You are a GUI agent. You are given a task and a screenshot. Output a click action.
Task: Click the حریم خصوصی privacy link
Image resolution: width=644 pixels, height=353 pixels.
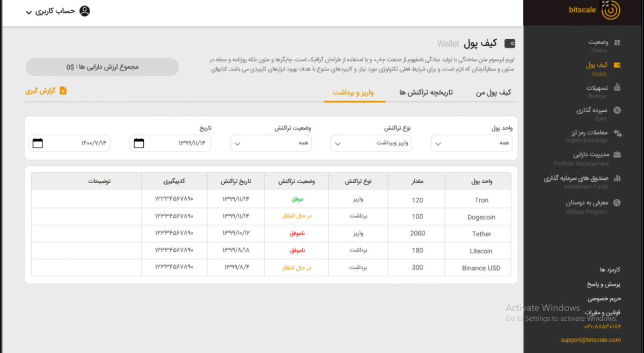point(604,298)
